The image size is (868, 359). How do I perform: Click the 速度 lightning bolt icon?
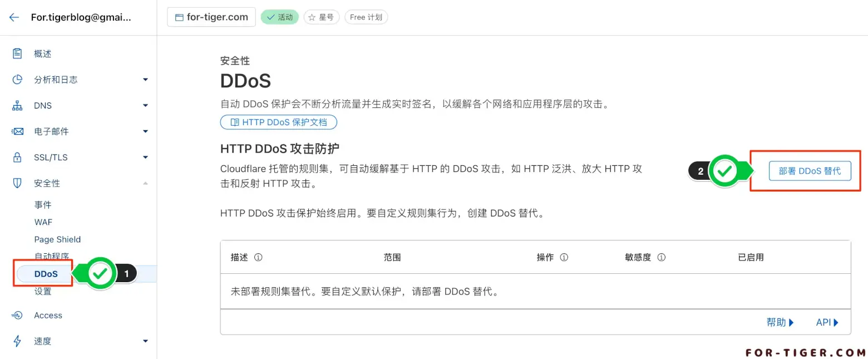17,341
